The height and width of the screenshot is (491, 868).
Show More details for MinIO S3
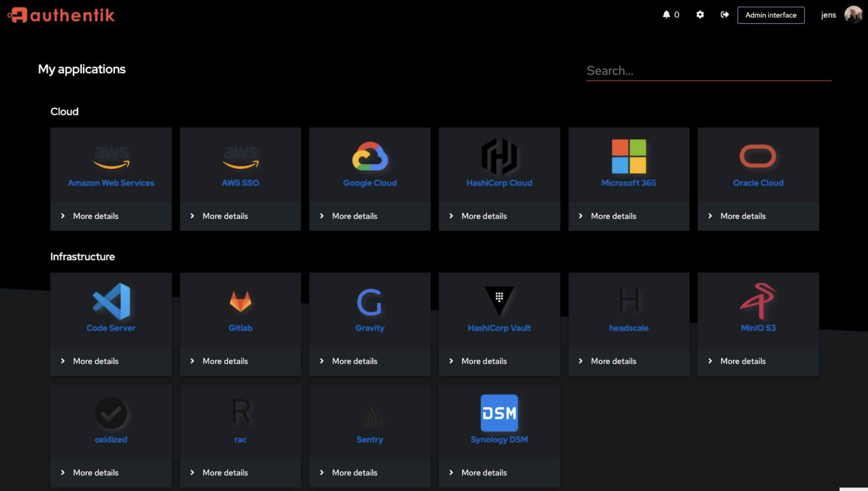pyautogui.click(x=758, y=361)
